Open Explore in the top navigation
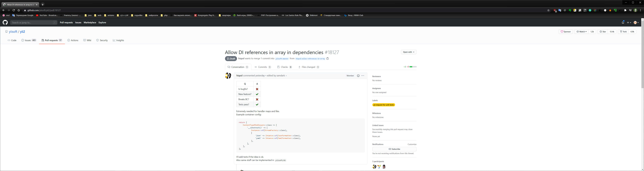 pos(102,23)
